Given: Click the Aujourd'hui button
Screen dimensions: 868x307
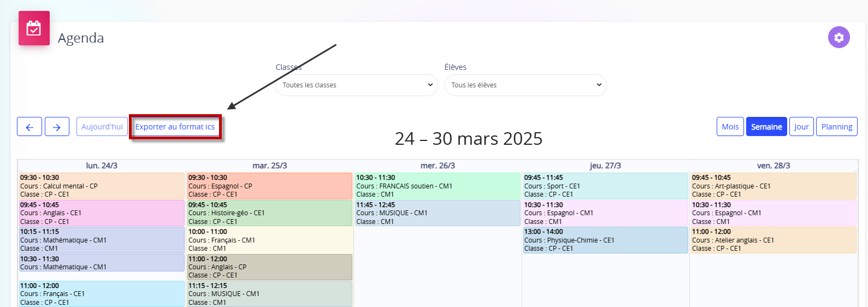Looking at the screenshot, I should tap(102, 127).
